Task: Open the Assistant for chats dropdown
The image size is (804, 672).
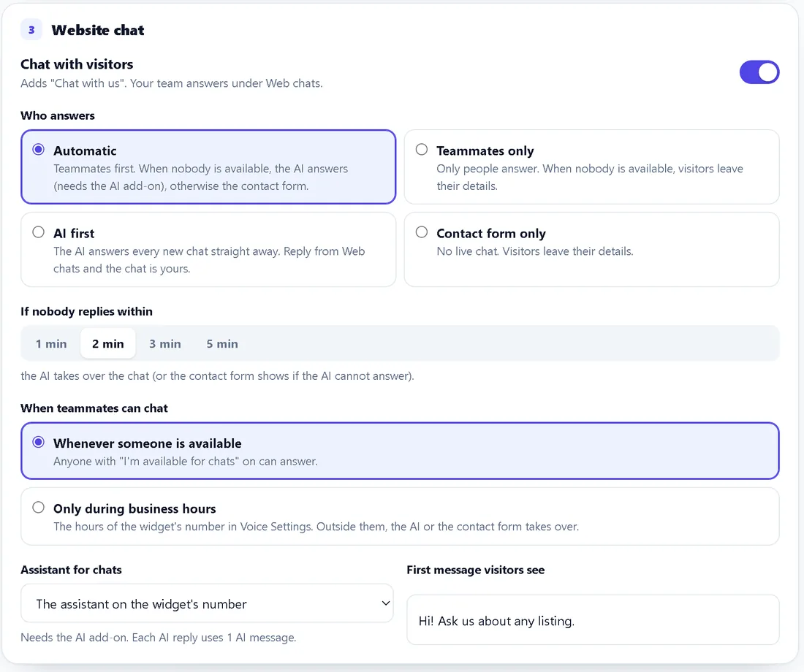Action: pyautogui.click(x=207, y=603)
